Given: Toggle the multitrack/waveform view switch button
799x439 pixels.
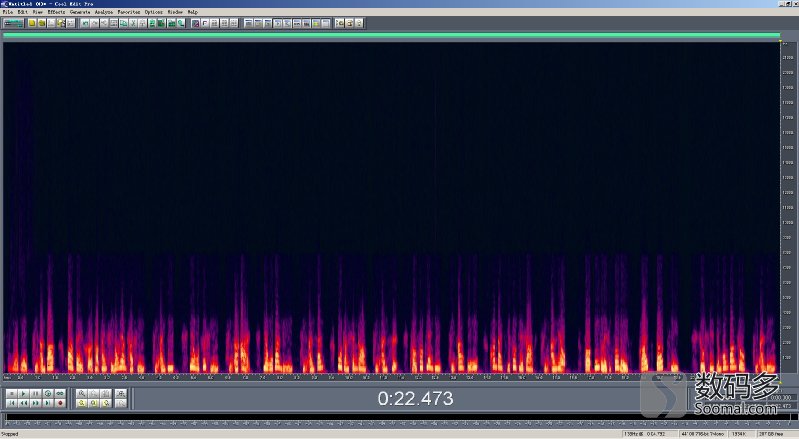Looking at the screenshot, I should coord(13,22).
